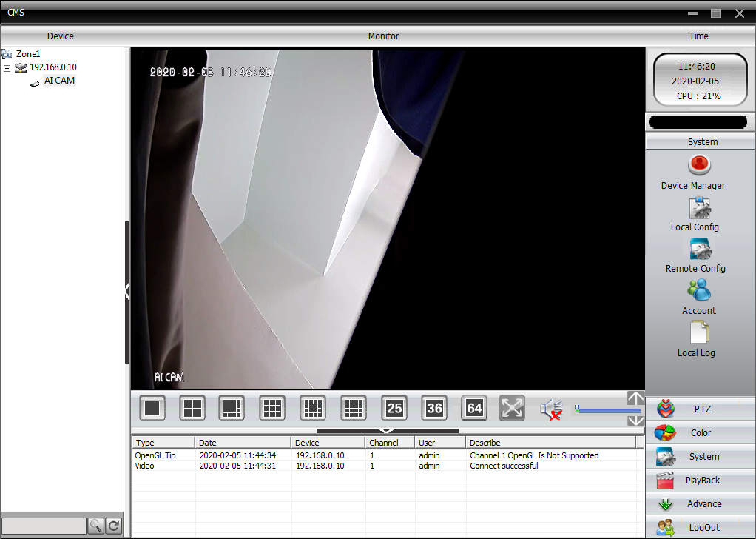Click the magnifier search button
Screen dimensions: 756x539
[x=96, y=526]
